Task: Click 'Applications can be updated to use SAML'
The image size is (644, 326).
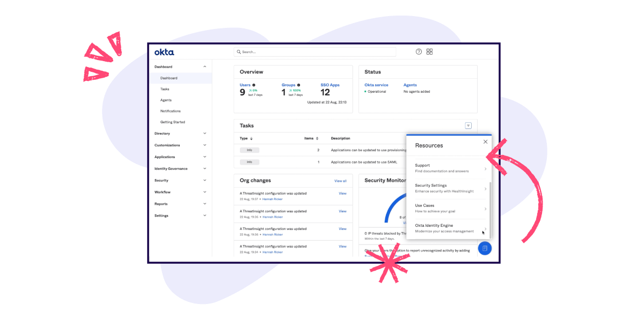Action: click(364, 162)
